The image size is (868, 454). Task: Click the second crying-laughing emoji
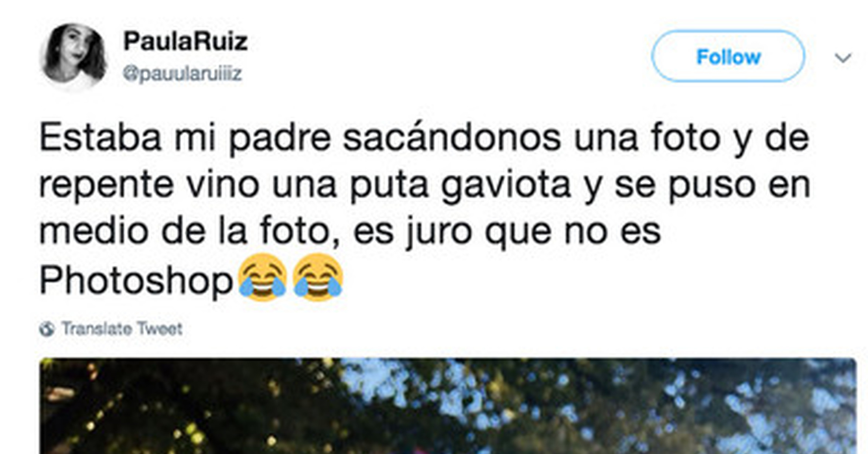(318, 278)
